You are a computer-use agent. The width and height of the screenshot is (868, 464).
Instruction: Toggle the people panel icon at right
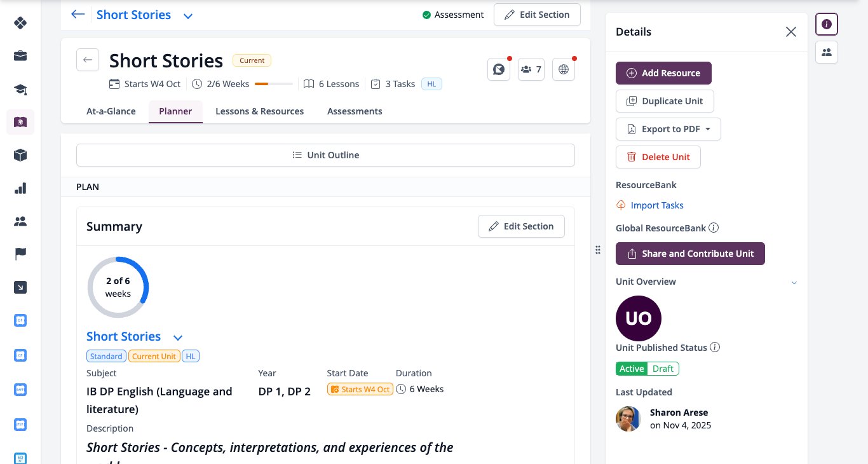[827, 52]
